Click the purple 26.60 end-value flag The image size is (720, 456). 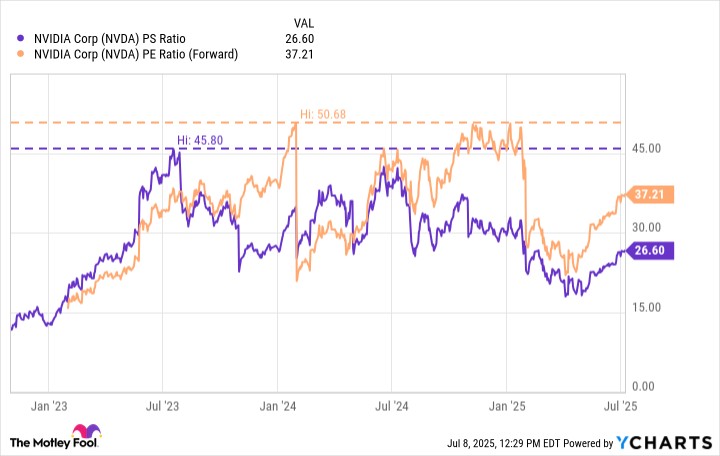pos(649,250)
